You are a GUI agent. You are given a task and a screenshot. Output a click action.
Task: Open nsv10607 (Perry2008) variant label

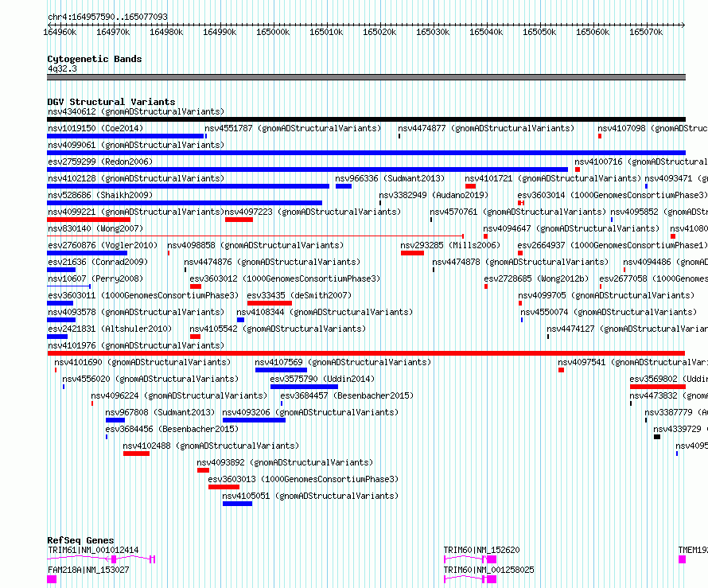95,278
